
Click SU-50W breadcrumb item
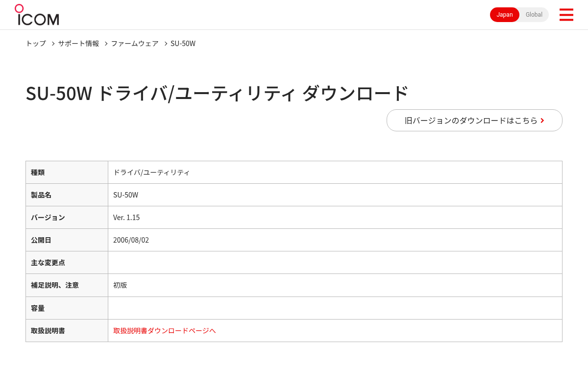[183, 43]
